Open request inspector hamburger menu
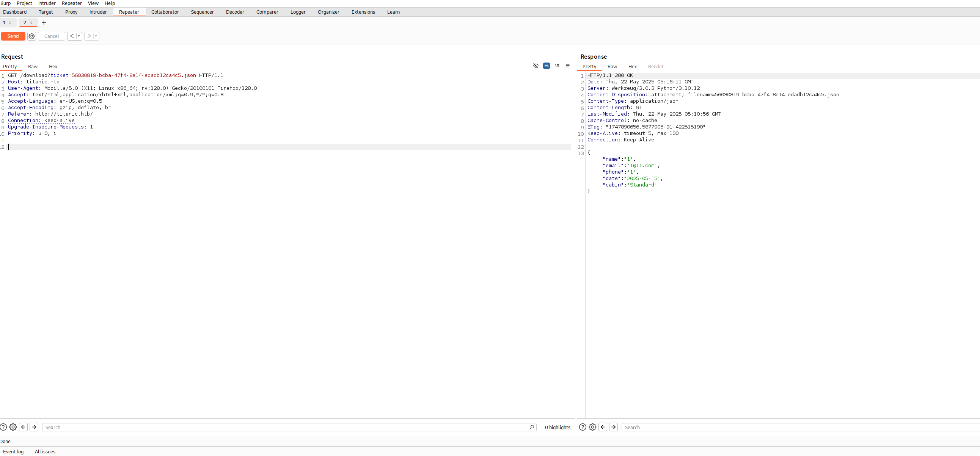 click(x=568, y=66)
